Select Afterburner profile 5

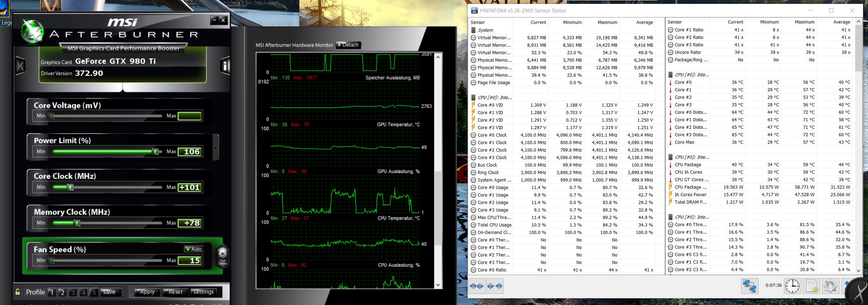pos(94,292)
